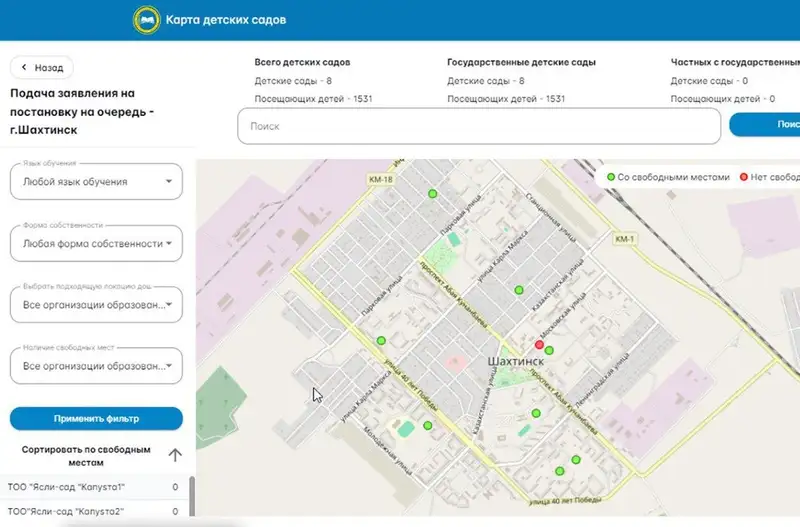Open the 'Наличие свободных мест' dropdown

point(96,366)
